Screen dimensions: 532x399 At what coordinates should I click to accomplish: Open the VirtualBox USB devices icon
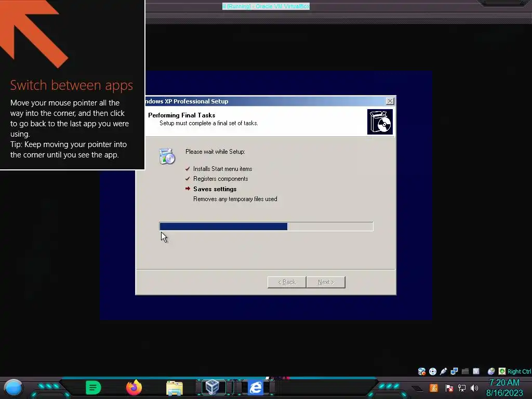pos(443,371)
